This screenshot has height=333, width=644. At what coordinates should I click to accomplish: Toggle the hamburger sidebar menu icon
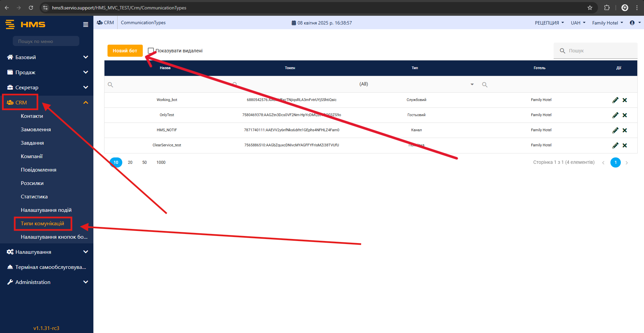point(86,25)
